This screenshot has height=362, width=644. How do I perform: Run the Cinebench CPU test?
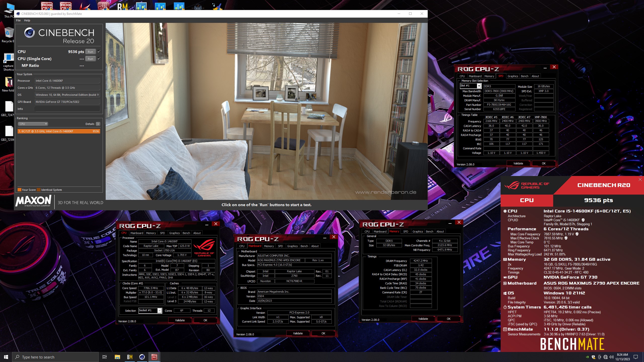click(x=90, y=52)
